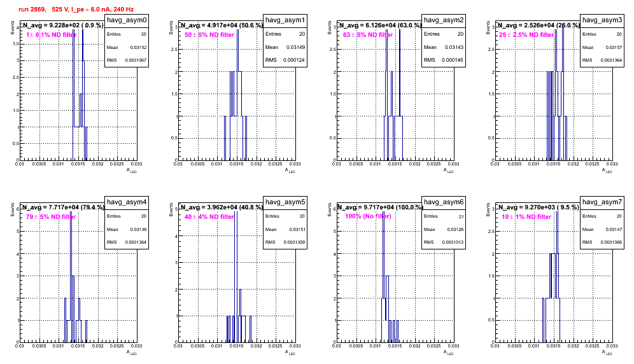Select the havg_asym2 histogram title

pos(444,20)
